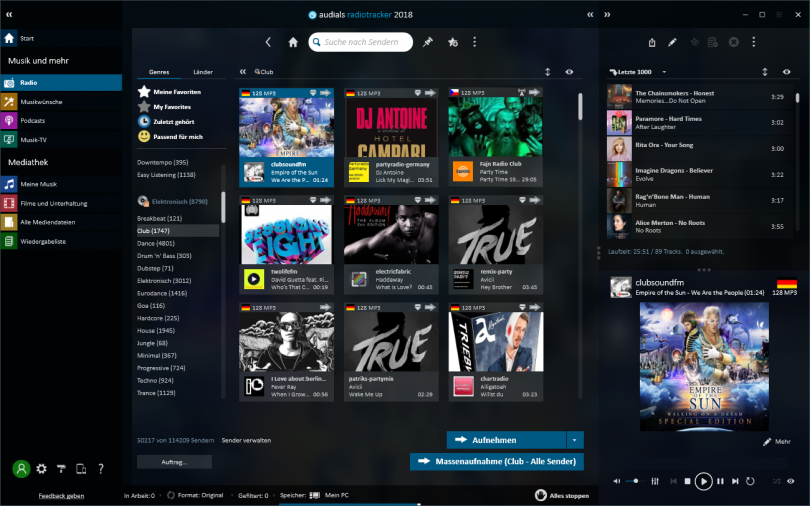This screenshot has height=506, width=810.
Task: Open the Empire of the Sun album cover
Action: [704, 367]
